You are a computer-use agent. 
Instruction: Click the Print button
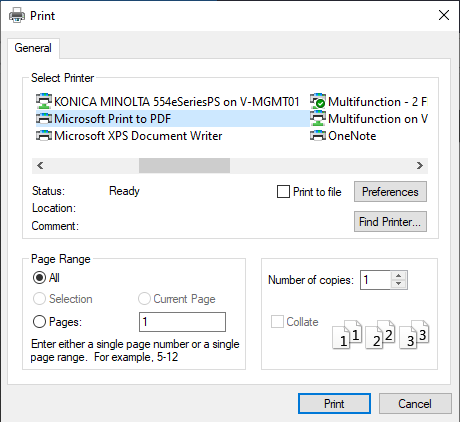click(x=334, y=404)
